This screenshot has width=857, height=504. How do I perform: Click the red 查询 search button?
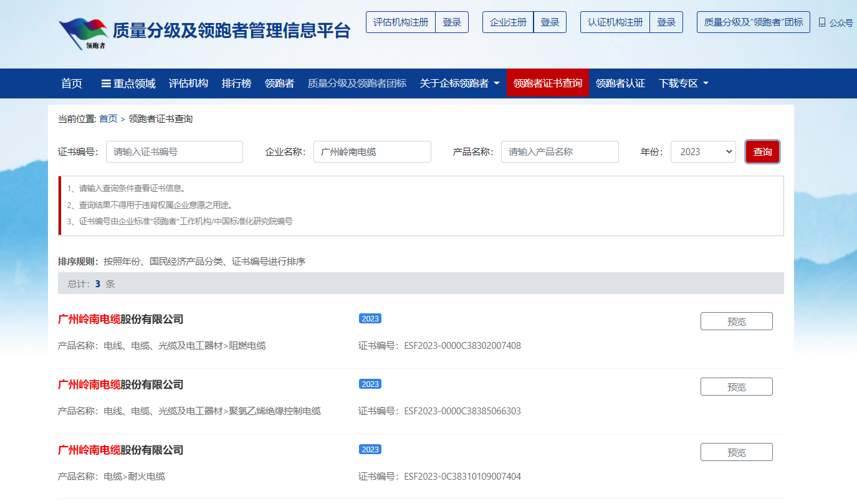coord(762,151)
